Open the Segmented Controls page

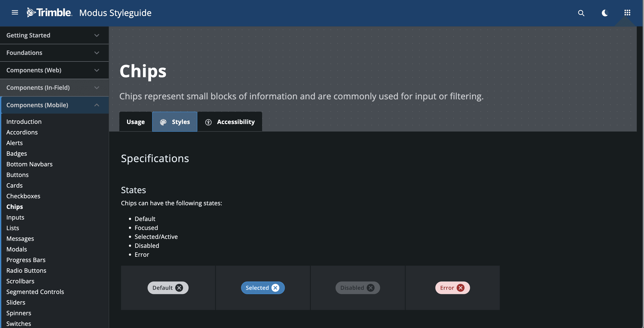(x=35, y=292)
